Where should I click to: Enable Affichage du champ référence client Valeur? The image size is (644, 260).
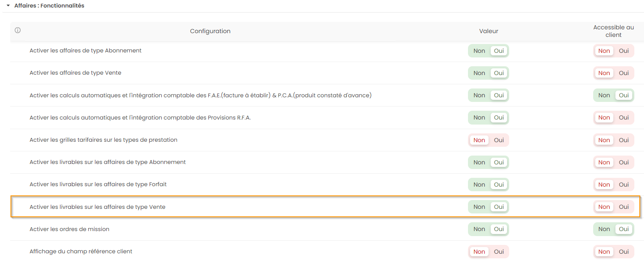[x=499, y=252]
